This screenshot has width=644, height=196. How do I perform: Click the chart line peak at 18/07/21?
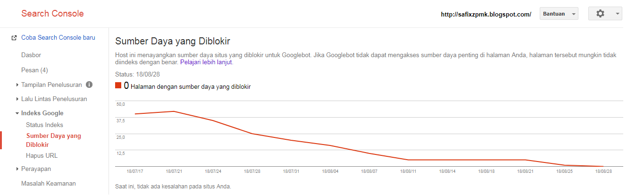(174, 111)
